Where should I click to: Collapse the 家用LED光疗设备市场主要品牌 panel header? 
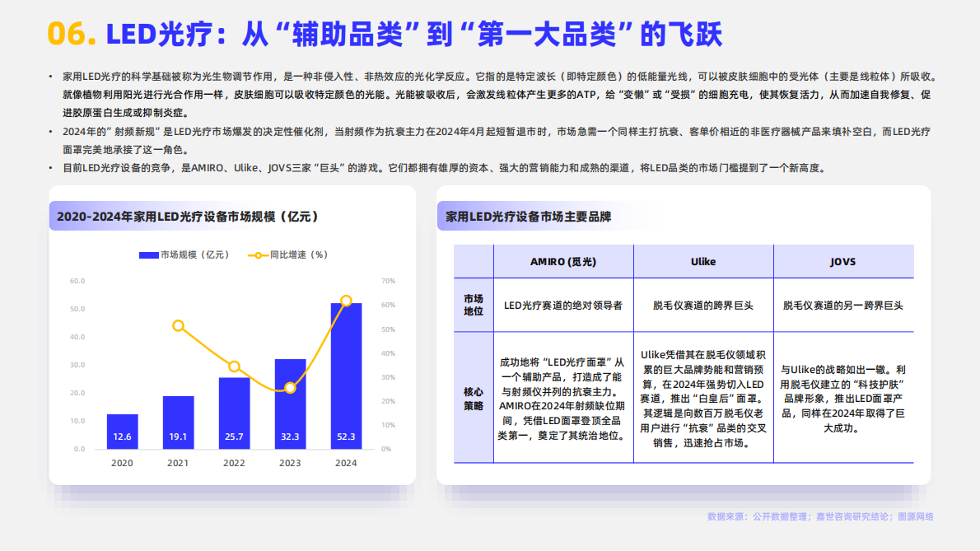pyautogui.click(x=527, y=217)
